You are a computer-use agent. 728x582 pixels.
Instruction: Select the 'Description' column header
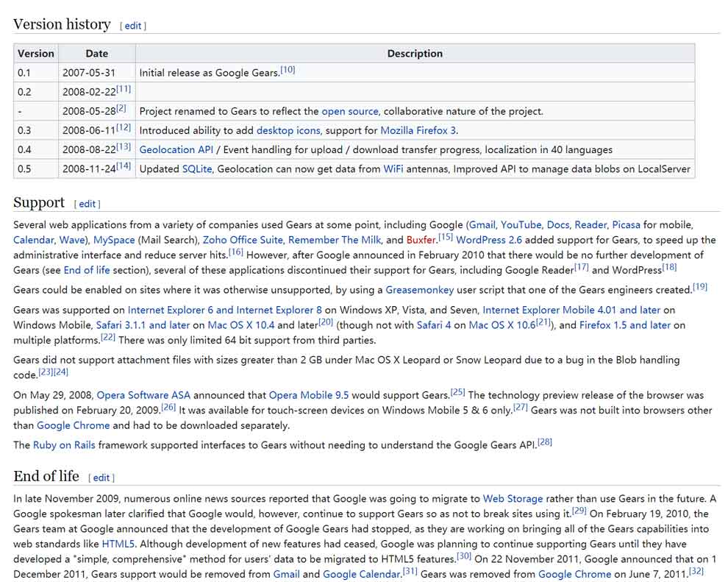coord(415,54)
